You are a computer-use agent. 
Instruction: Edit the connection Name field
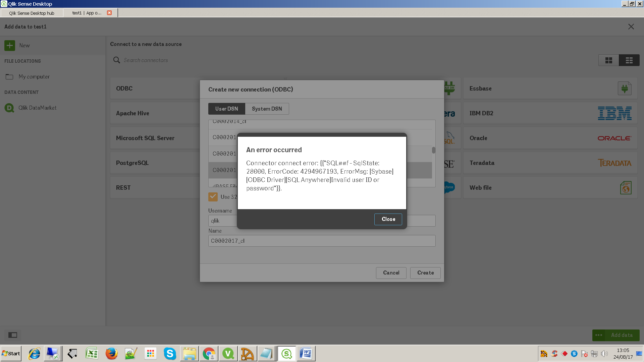322,241
